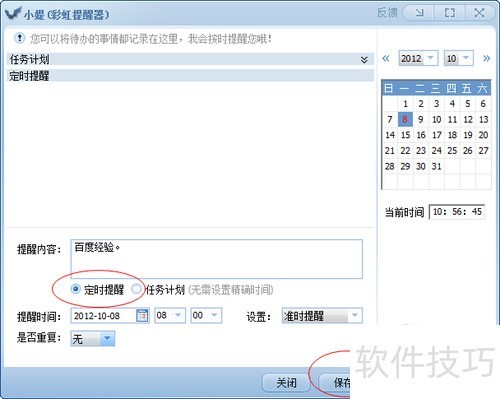Select day 28 in calendar
Image resolution: width=500 pixels, height=399 pixels.
[390, 166]
